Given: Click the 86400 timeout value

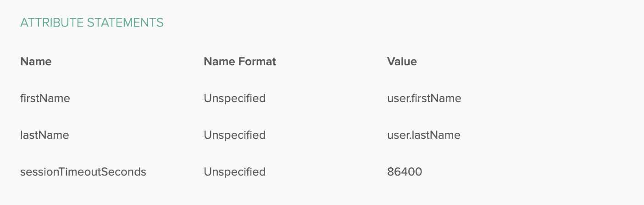Looking at the screenshot, I should tap(405, 172).
